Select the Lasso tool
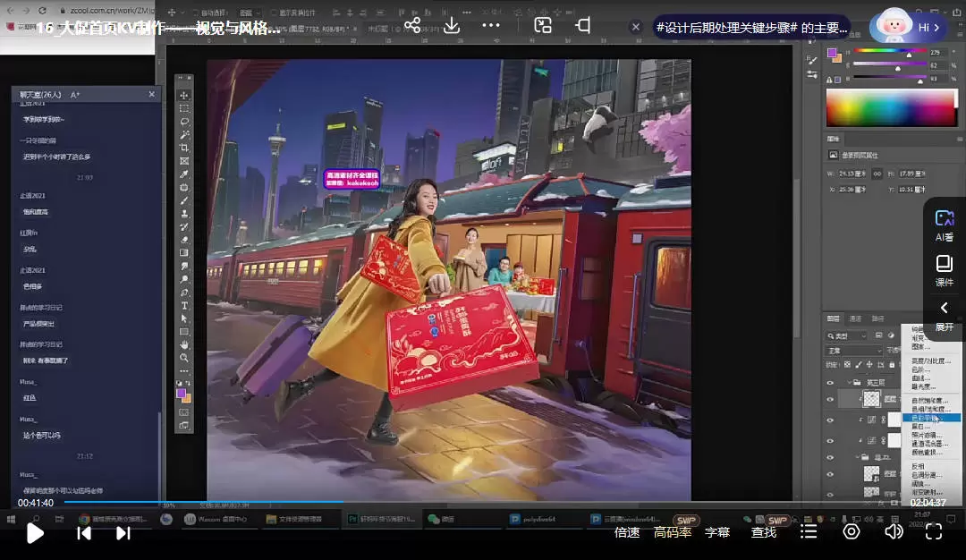This screenshot has width=966, height=560. [184, 122]
